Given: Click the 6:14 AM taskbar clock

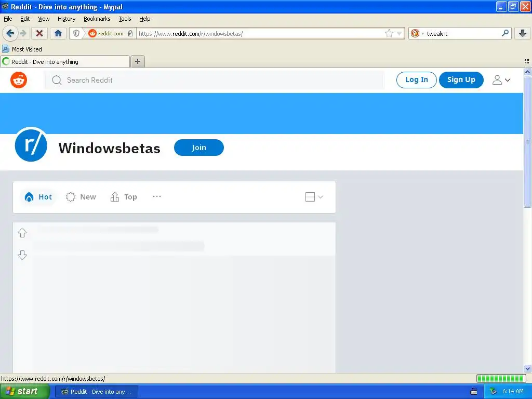Looking at the screenshot, I should point(513,392).
